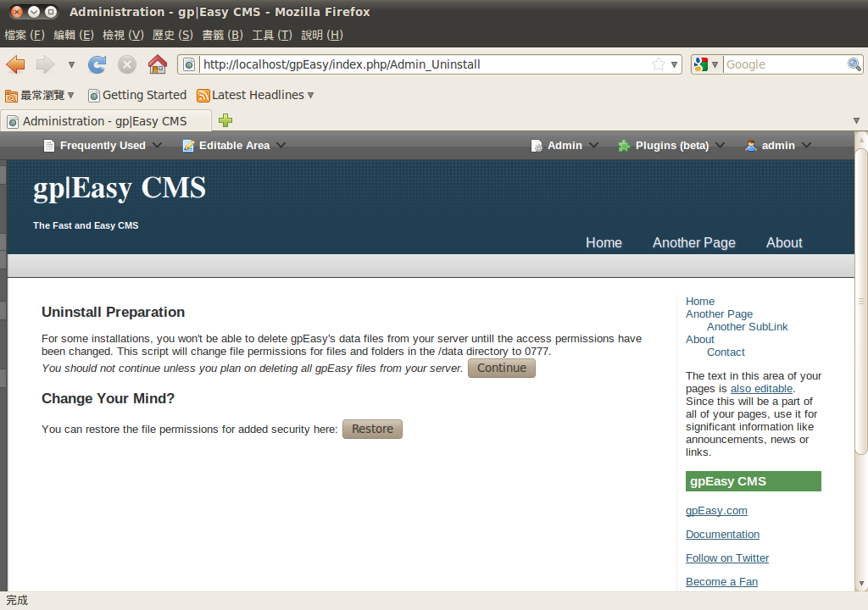The width and height of the screenshot is (868, 610).
Task: Bookmark this page with the star icon
Action: (x=658, y=64)
